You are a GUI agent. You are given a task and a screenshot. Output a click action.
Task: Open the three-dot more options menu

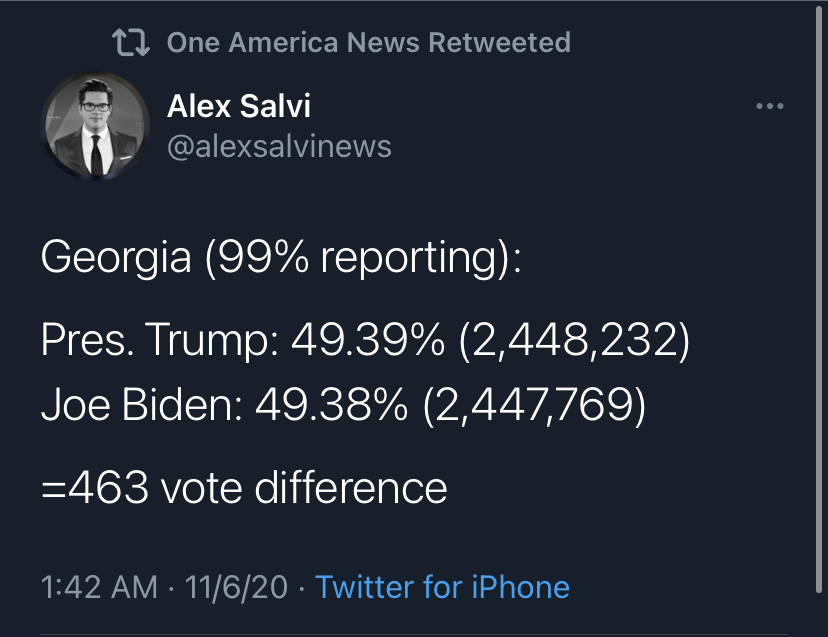click(769, 106)
